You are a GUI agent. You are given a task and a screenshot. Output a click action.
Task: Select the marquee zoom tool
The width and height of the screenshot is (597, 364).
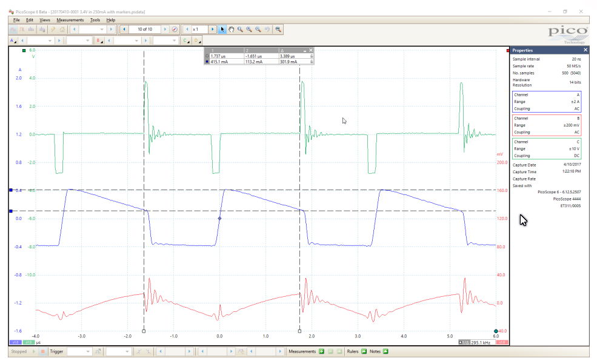coord(240,29)
